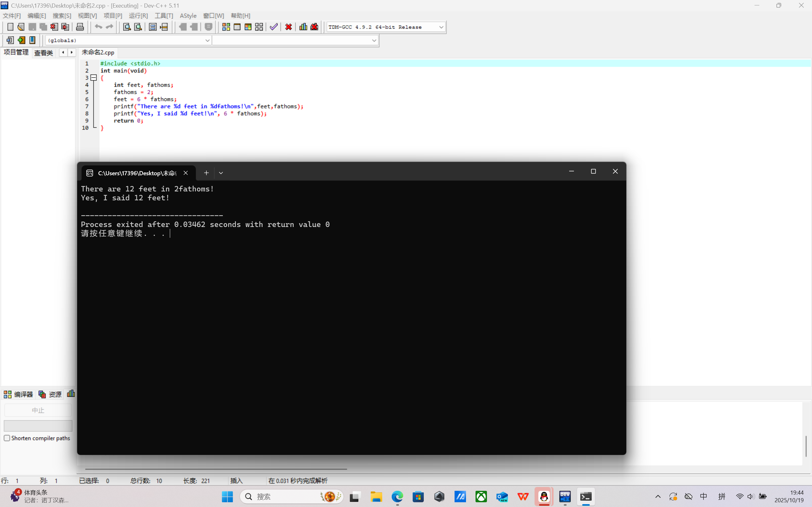This screenshot has width=812, height=507.
Task: Click the Find magnifier toolbar icon
Action: click(x=127, y=27)
